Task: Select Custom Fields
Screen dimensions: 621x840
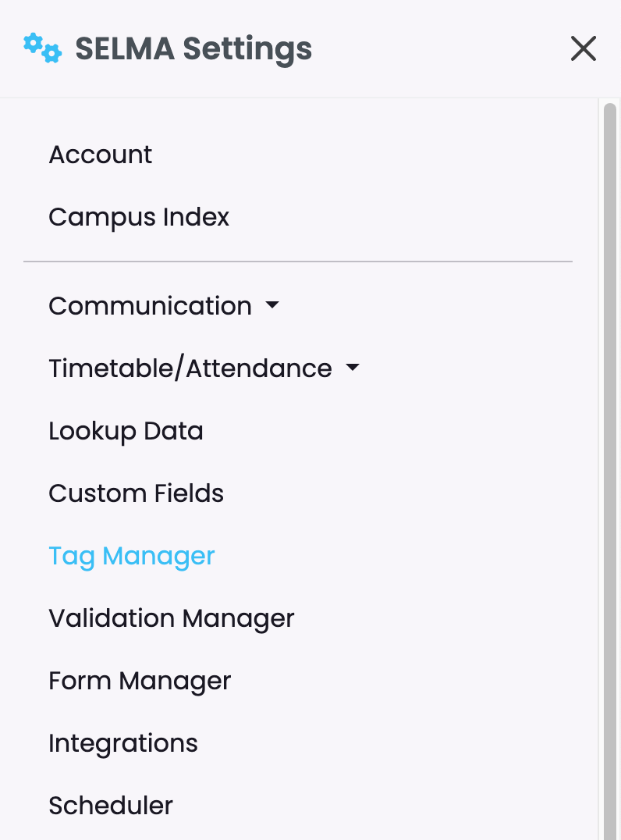Action: point(136,493)
